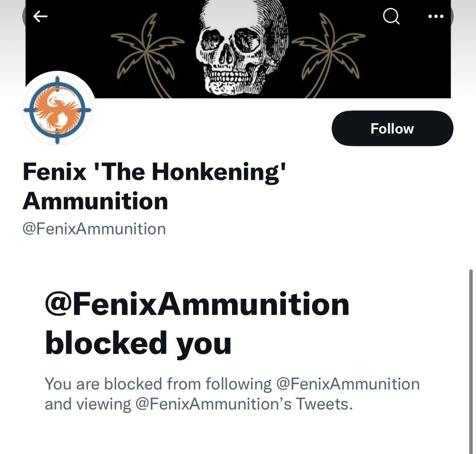This screenshot has height=454, width=476.
Task: Open the three-dot more options menu
Action: point(436,16)
